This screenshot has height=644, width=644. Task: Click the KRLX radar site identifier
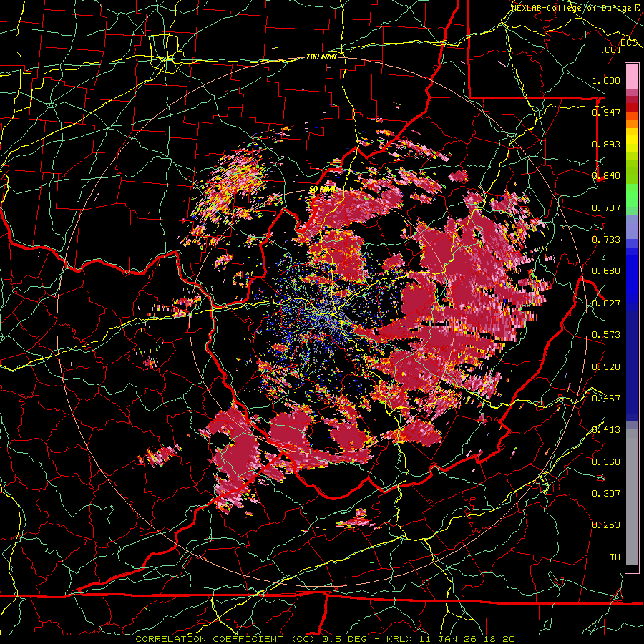point(400,639)
